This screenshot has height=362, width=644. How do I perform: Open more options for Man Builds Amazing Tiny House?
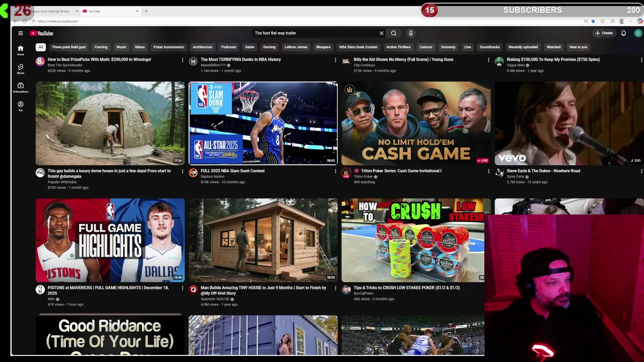click(x=336, y=288)
